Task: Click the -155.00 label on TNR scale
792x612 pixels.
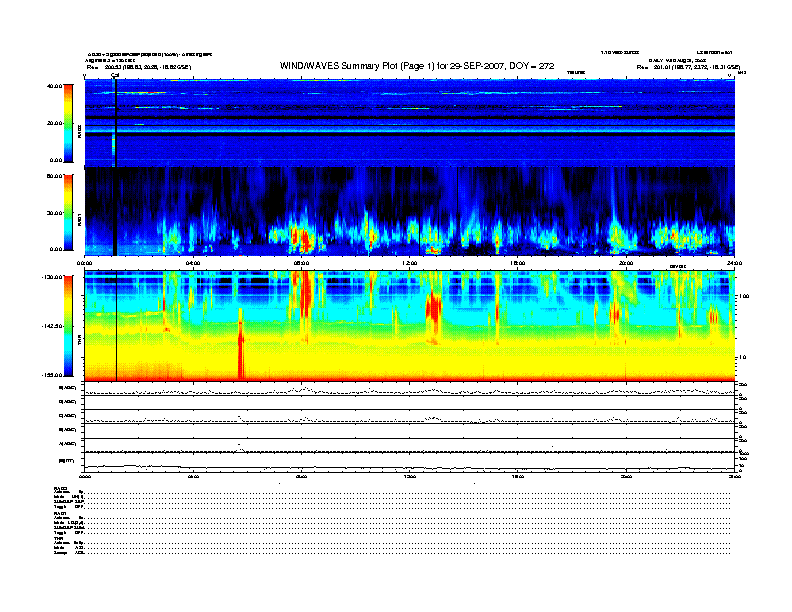Action: point(52,375)
